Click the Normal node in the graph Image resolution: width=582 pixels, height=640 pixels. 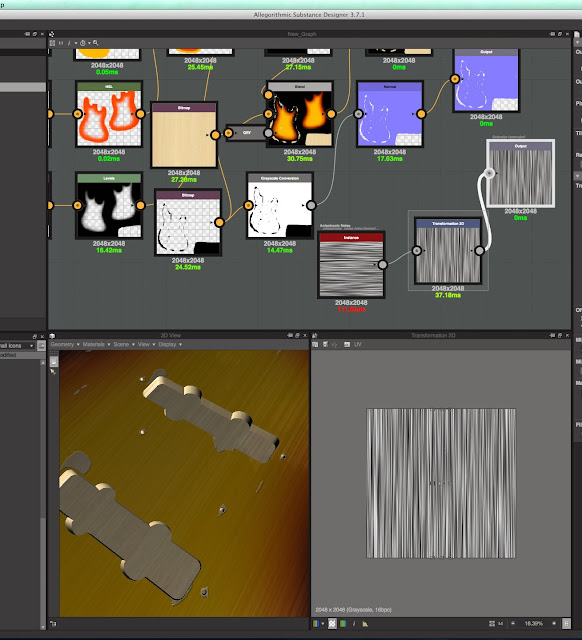[390, 114]
